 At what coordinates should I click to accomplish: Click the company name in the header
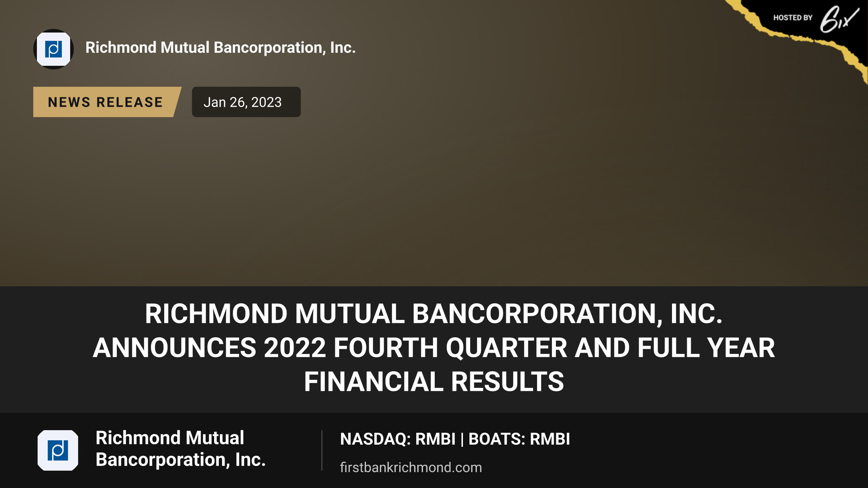pyautogui.click(x=221, y=48)
